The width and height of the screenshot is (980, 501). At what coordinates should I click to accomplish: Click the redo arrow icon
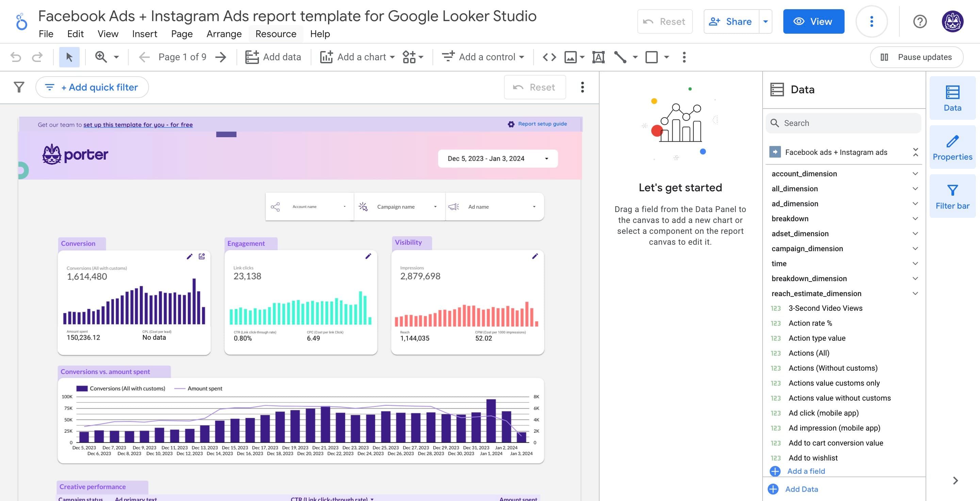[37, 57]
